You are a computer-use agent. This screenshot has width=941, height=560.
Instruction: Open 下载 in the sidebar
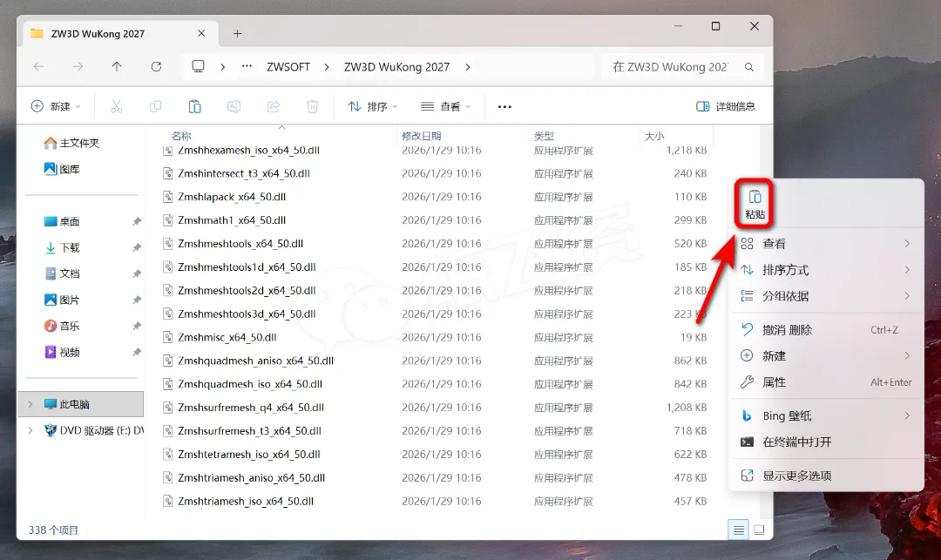click(x=62, y=247)
